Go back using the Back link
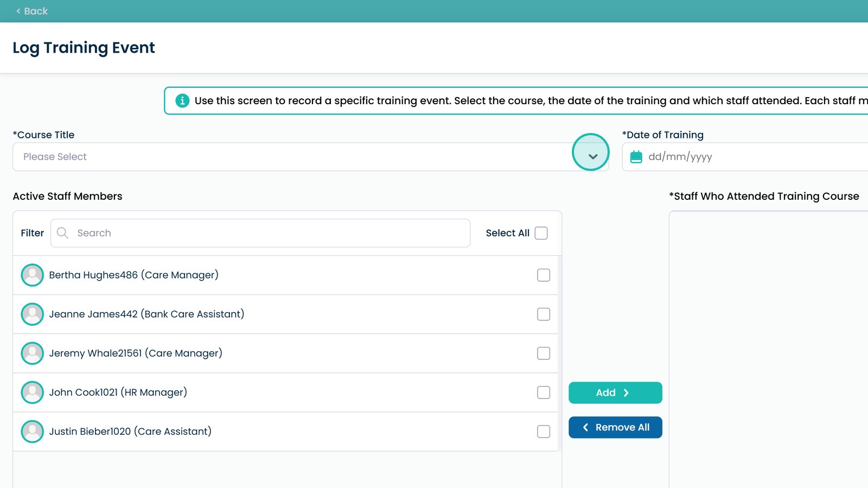The height and width of the screenshot is (488, 868). coord(32,11)
